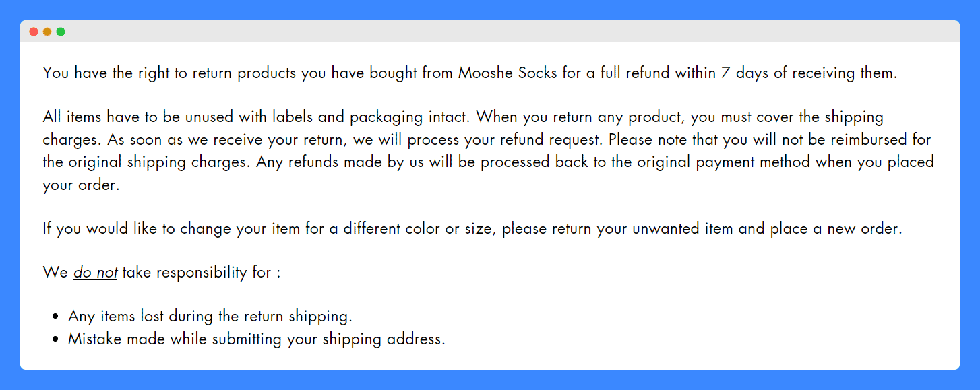Viewport: 980px width, 390px height.
Task: Click the gray window title bar
Action: click(490, 32)
